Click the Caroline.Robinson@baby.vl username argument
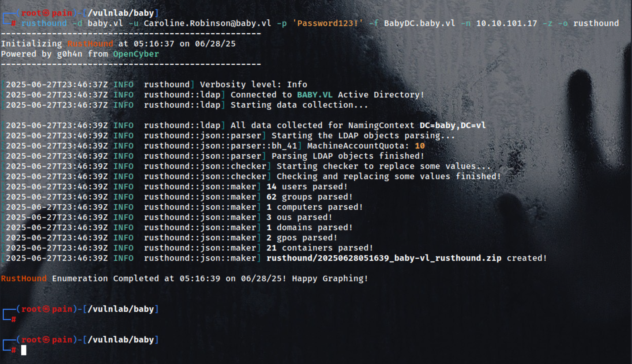Screen dimensions: 632x364 [207, 23]
